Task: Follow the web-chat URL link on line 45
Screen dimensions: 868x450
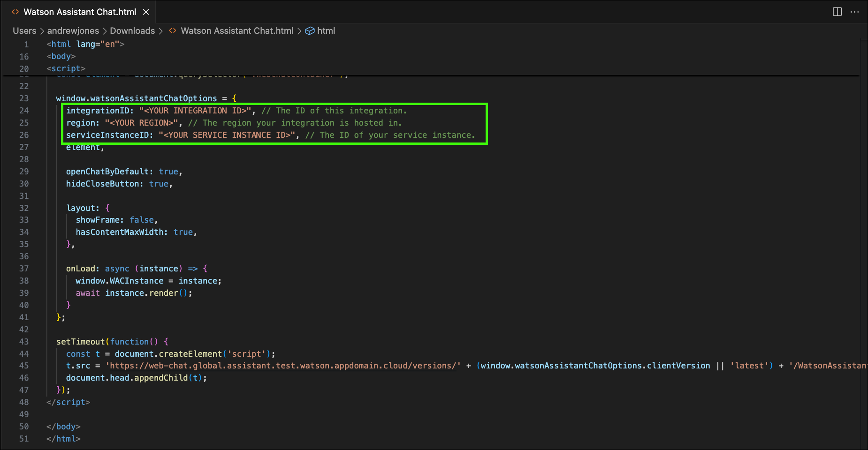Action: pos(282,366)
